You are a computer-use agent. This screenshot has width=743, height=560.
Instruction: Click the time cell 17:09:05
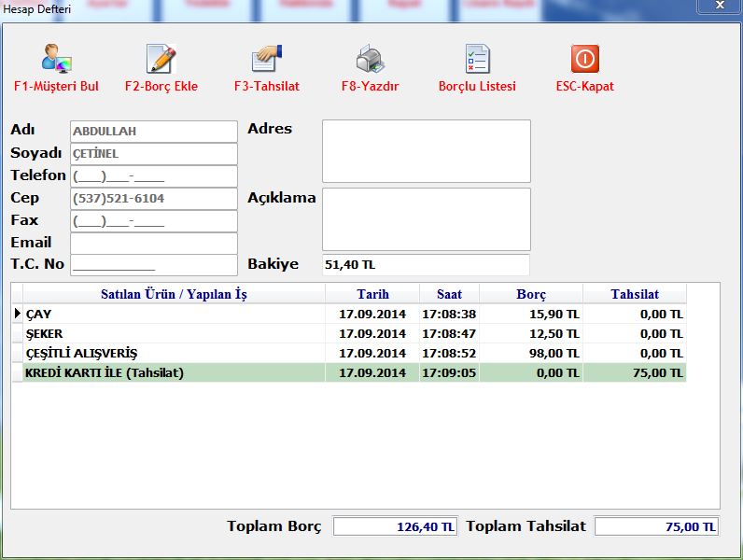[x=449, y=372]
